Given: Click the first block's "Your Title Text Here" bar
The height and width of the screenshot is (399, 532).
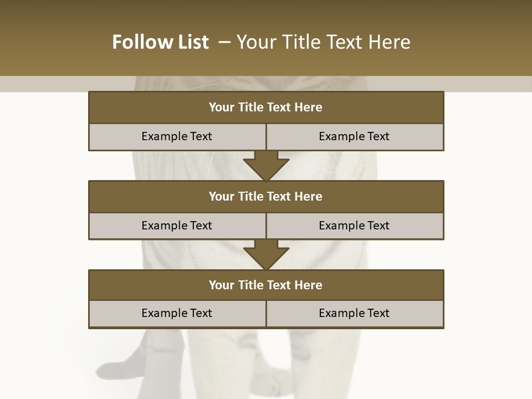Looking at the screenshot, I should tap(267, 107).
